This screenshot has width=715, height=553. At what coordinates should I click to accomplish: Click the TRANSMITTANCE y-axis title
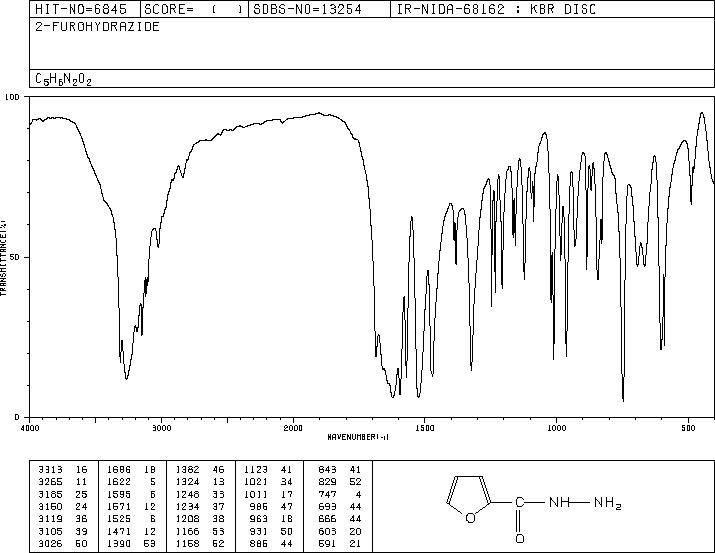point(3,257)
